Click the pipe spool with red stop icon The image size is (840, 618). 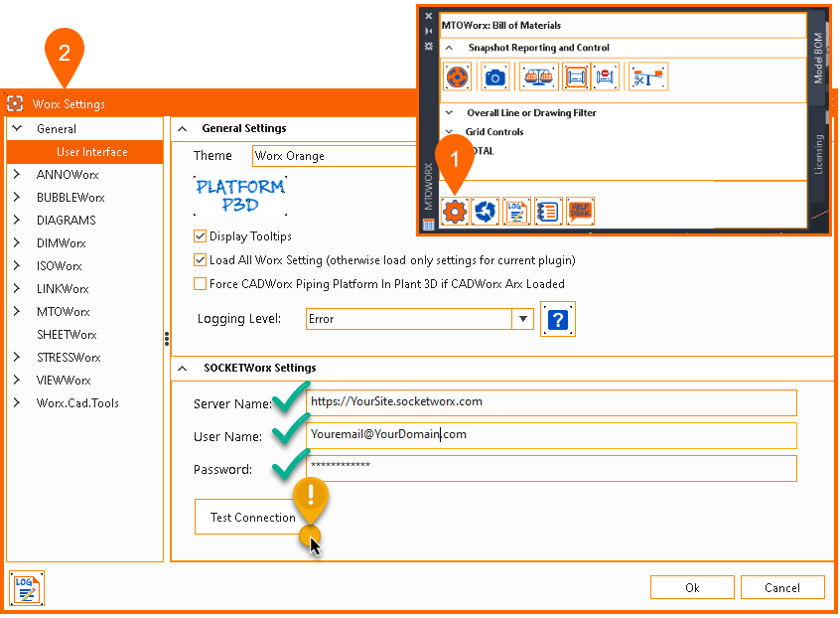point(606,77)
